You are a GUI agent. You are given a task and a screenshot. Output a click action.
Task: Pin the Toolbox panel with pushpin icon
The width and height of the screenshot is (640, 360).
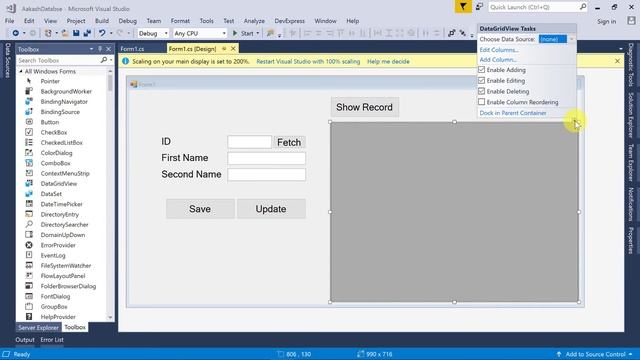(100, 49)
